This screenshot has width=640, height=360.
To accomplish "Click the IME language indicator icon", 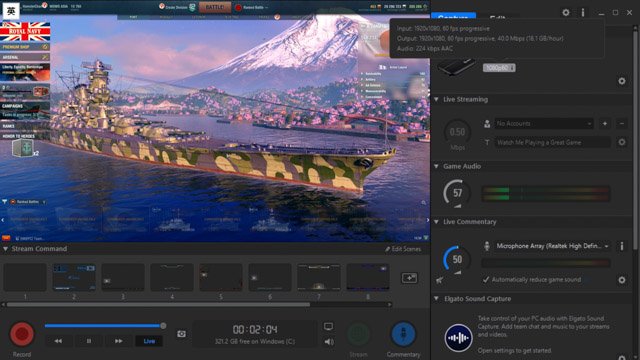I will [x=11, y=11].
